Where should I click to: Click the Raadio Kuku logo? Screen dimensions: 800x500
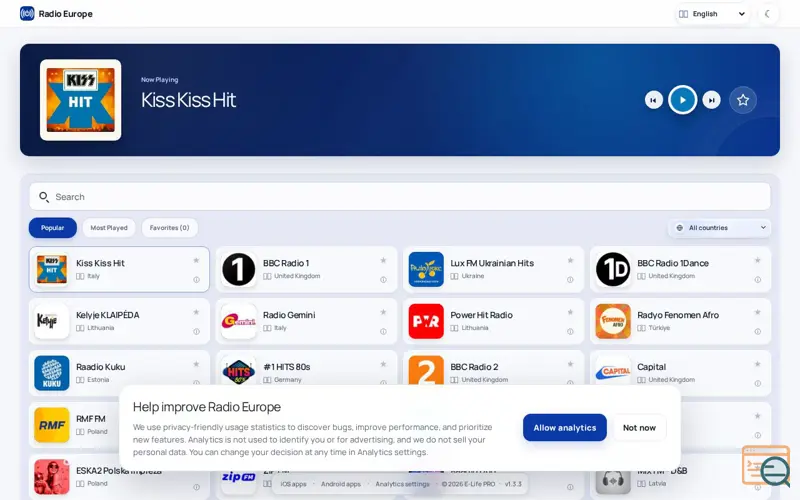click(x=52, y=373)
